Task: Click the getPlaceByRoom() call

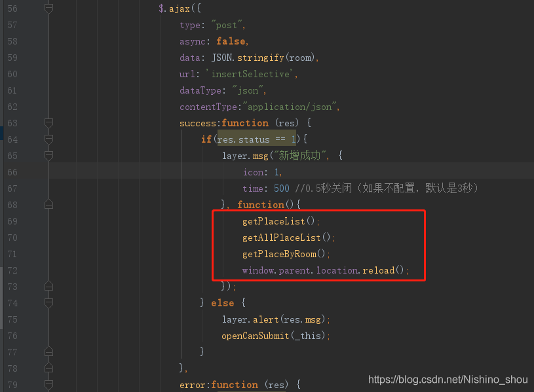Action: (284, 254)
